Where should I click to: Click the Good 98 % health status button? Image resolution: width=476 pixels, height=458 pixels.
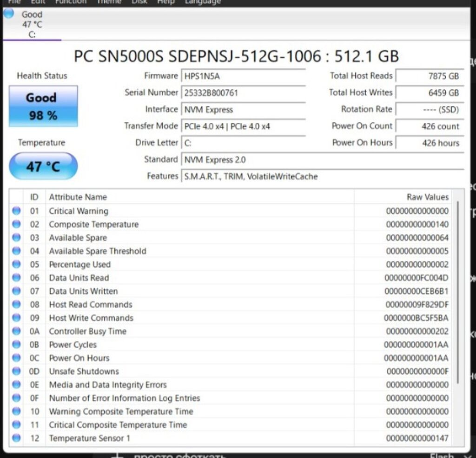tap(43, 106)
